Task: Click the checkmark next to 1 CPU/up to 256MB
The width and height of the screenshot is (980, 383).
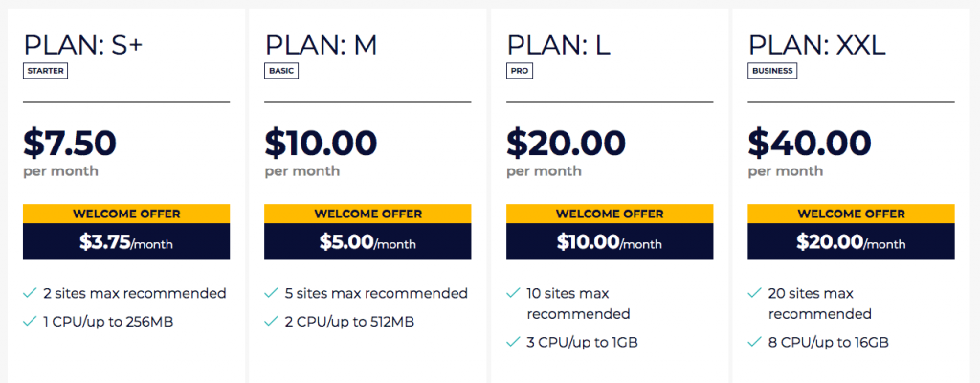Action: [x=30, y=321]
